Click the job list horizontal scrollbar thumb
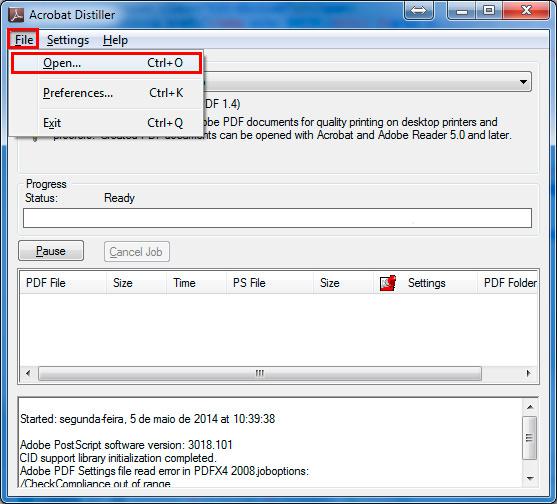This screenshot has height=504, width=557. pos(260,373)
